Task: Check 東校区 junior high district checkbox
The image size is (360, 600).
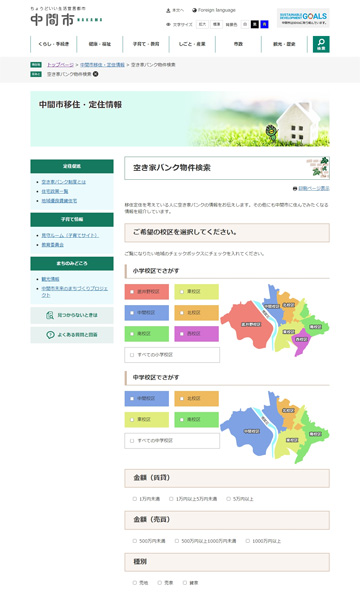Action: (x=132, y=419)
